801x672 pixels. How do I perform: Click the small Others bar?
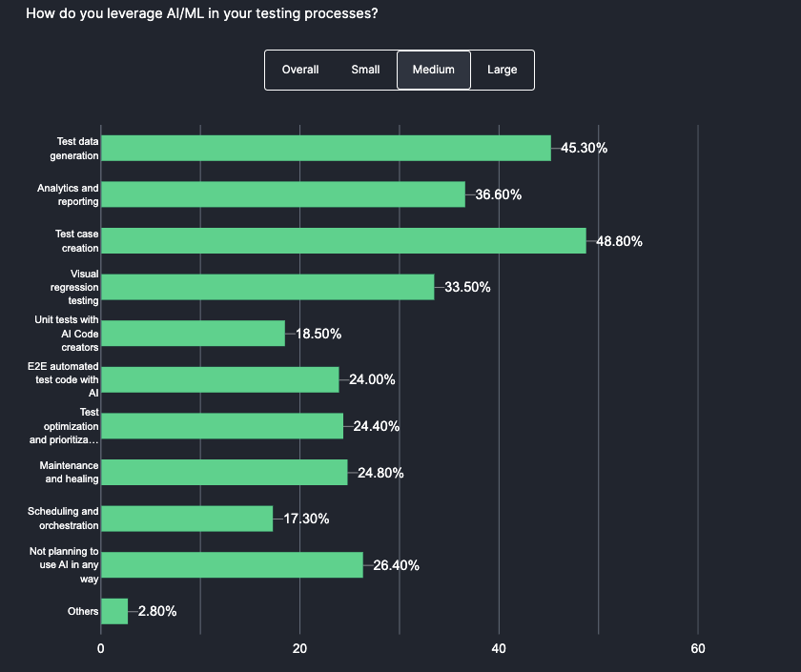[114, 611]
